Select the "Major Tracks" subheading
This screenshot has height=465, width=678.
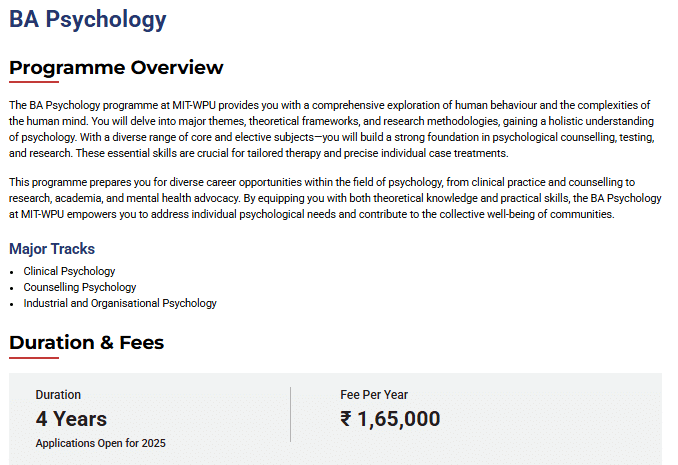[x=52, y=249]
